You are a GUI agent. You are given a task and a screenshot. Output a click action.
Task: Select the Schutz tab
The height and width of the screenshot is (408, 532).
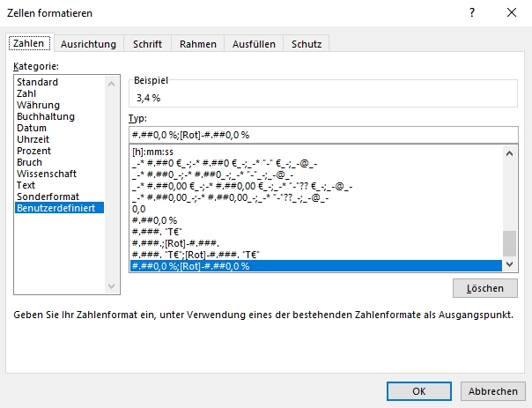tap(307, 44)
